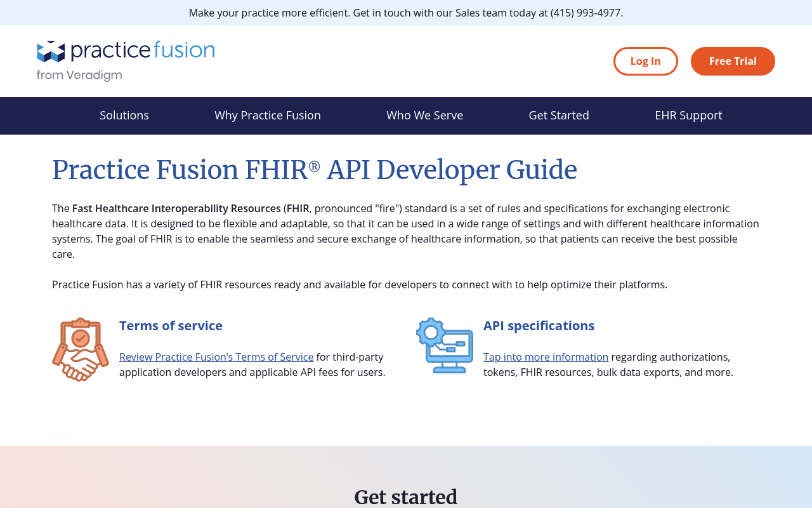Start a Free Trial
Image resolution: width=812 pixels, height=508 pixels.
coord(733,61)
